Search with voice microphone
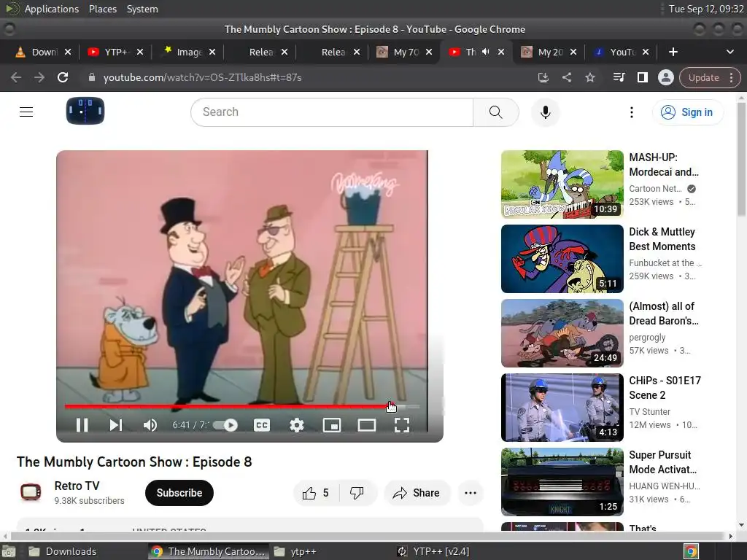 [546, 112]
